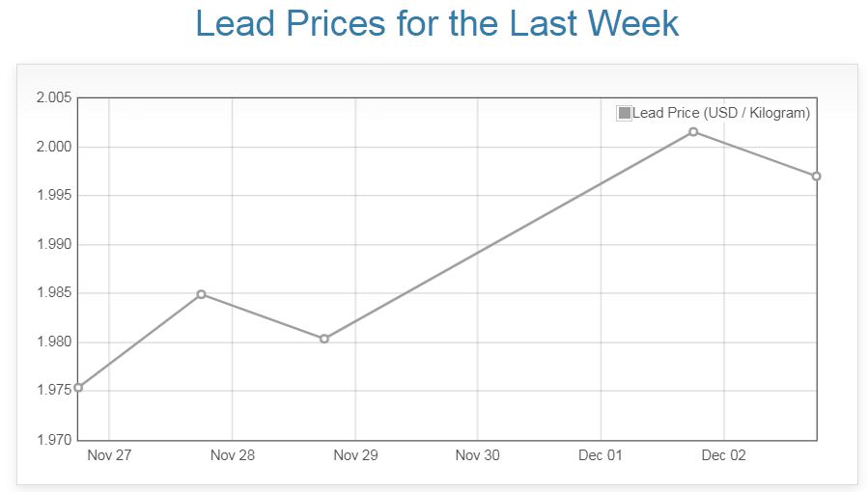Viewport: 868px width, 492px height.
Task: Select the Nov 28 x-axis label
Action: (233, 456)
